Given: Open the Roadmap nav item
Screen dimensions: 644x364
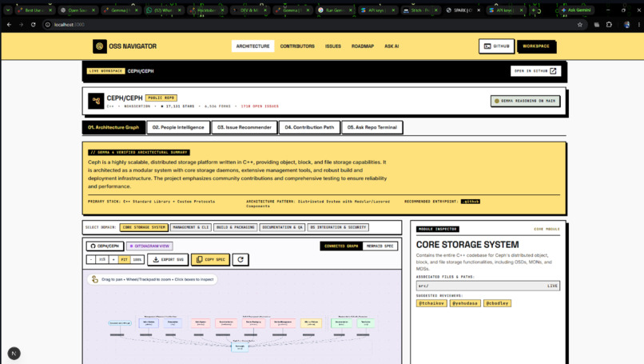Looking at the screenshot, I should tap(363, 46).
